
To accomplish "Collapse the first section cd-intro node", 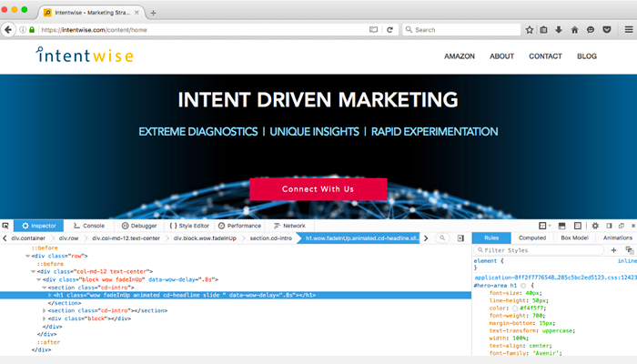I will pyautogui.click(x=45, y=288).
